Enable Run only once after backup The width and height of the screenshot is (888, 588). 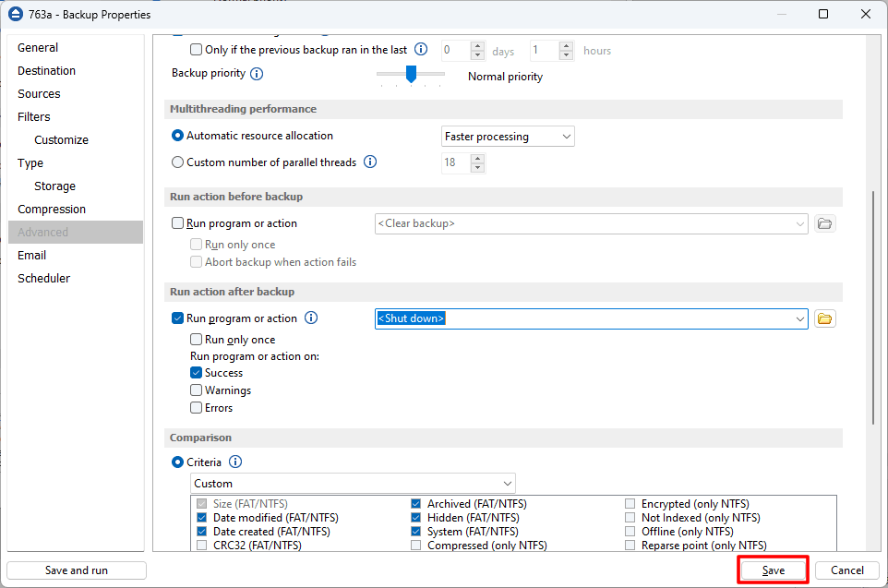coord(196,339)
